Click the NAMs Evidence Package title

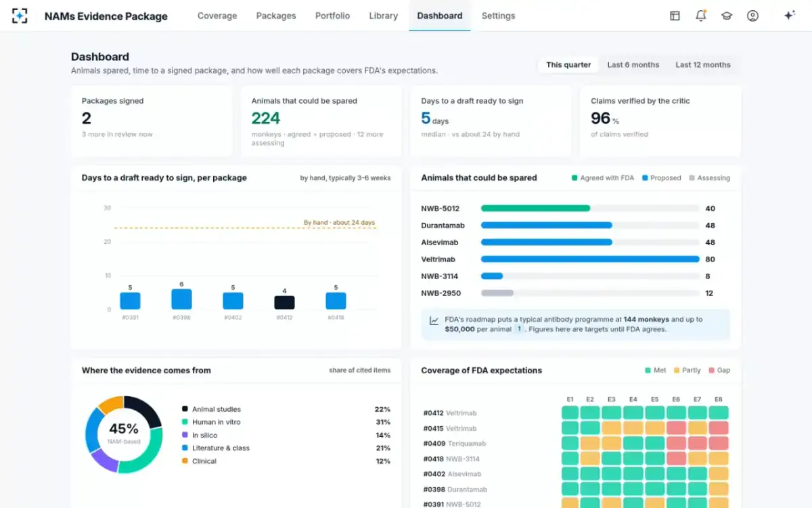coord(106,16)
